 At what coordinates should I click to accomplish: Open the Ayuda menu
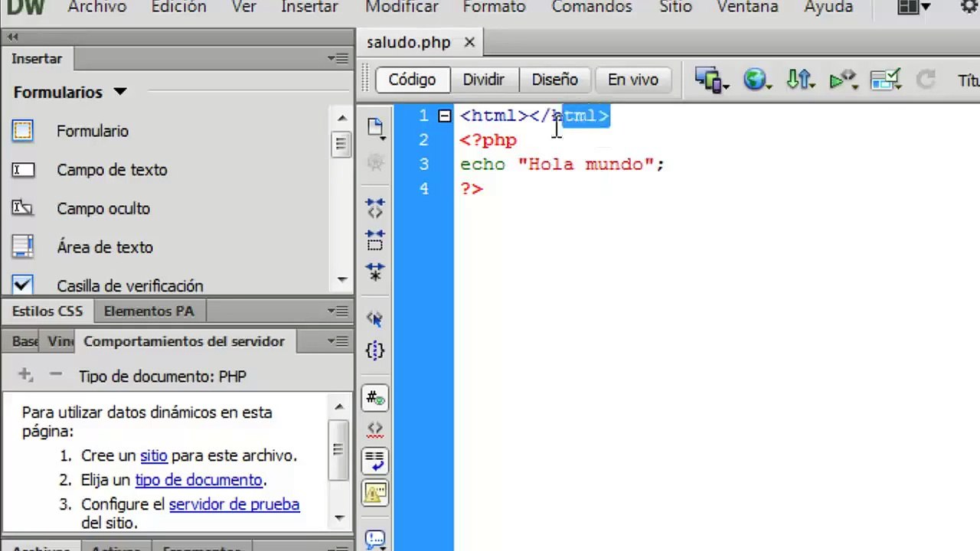point(828,7)
